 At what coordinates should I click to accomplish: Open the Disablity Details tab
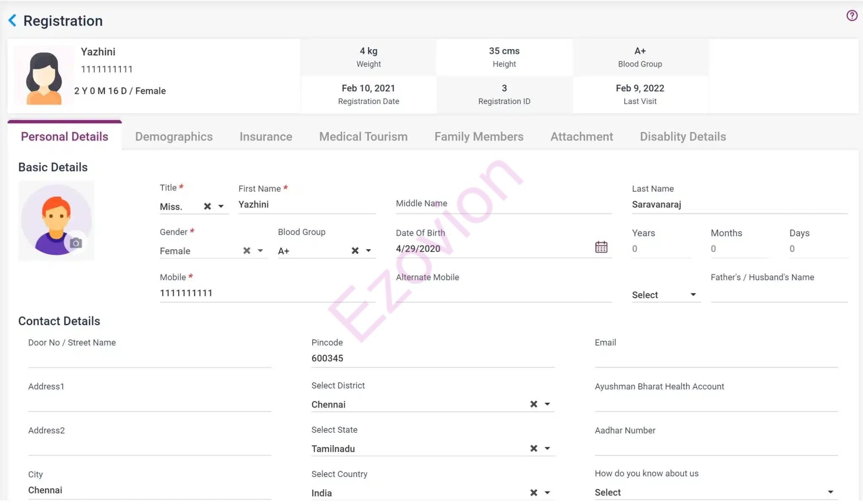pos(683,136)
